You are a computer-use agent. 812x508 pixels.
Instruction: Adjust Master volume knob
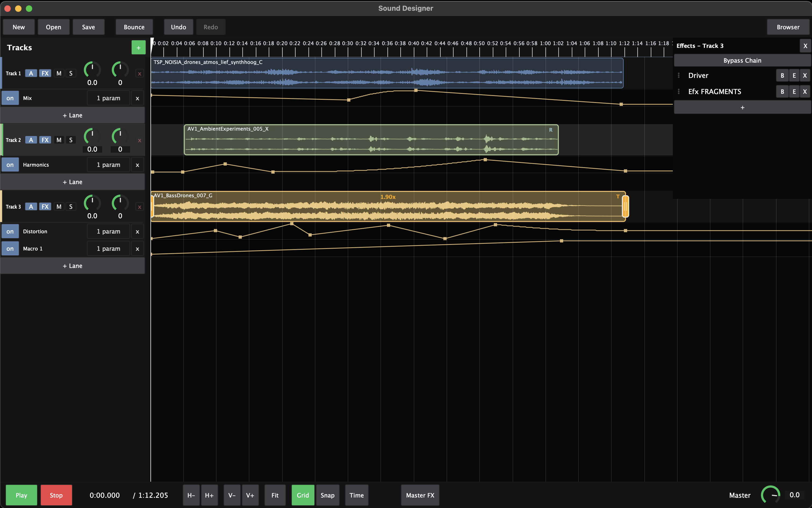[x=770, y=495]
